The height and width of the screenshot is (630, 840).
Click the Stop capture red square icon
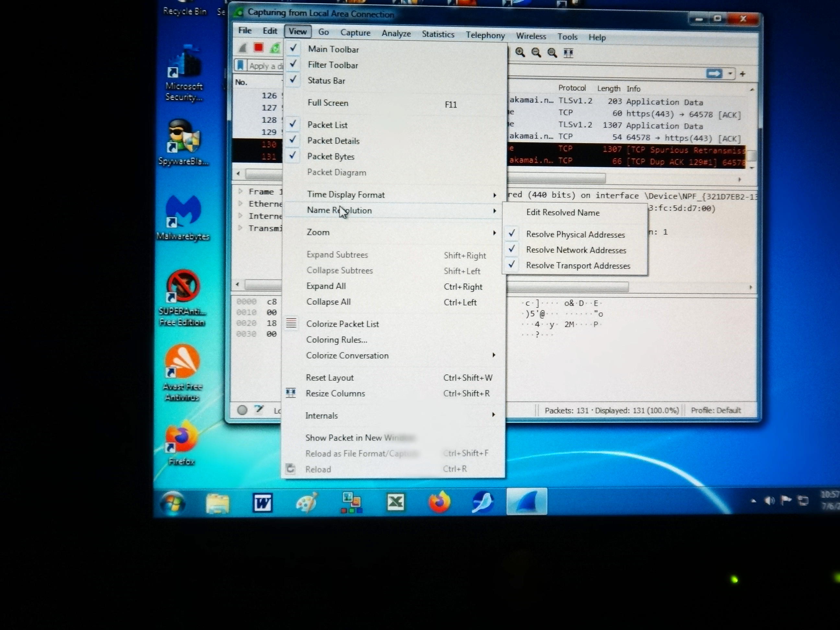click(259, 47)
